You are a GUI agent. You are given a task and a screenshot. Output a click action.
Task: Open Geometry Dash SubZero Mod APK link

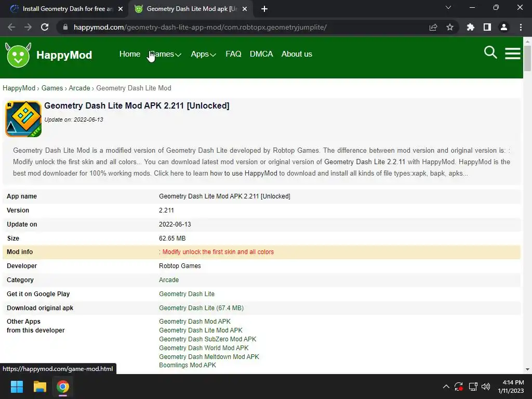(208, 339)
